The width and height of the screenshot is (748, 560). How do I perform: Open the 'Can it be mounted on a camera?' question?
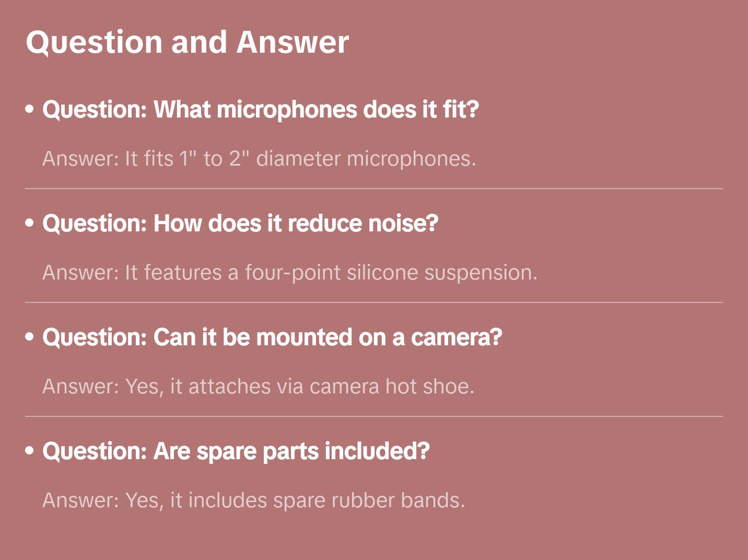tap(272, 337)
